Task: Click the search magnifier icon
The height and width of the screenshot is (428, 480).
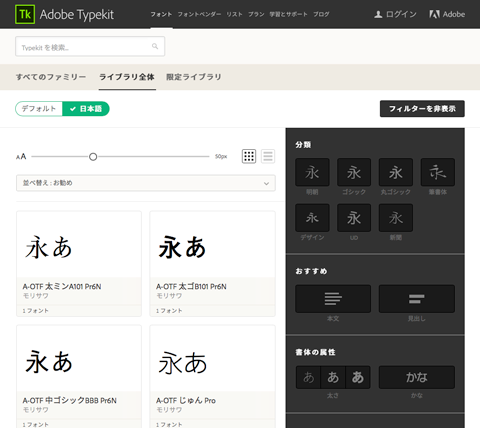Action: click(155, 46)
